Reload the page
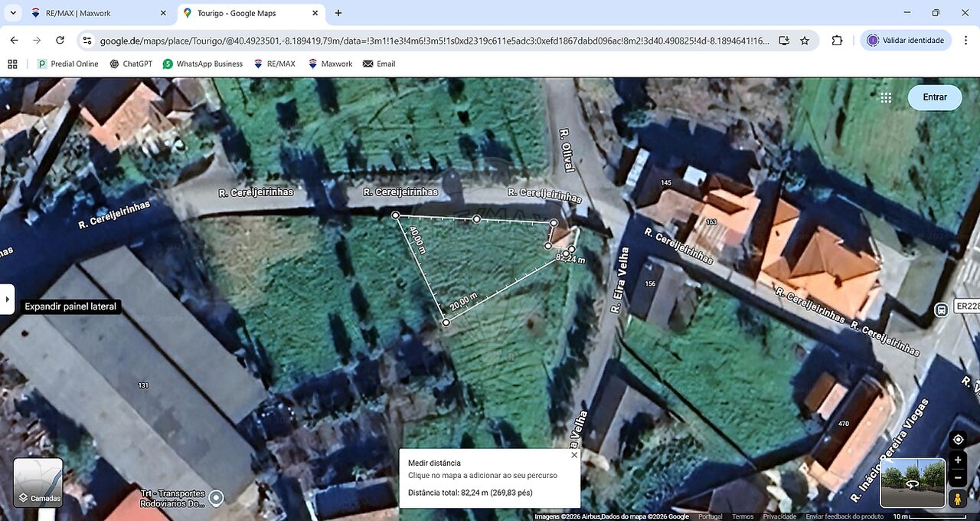 [60, 41]
